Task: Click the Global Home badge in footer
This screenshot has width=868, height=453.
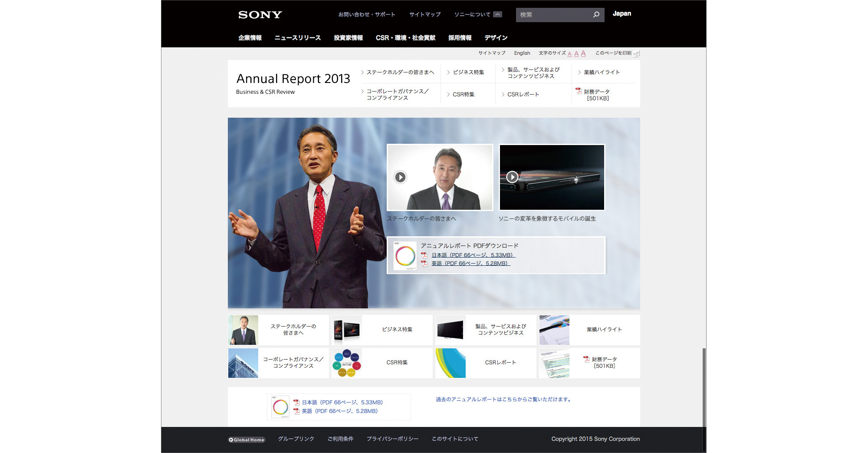Action: tap(247, 440)
